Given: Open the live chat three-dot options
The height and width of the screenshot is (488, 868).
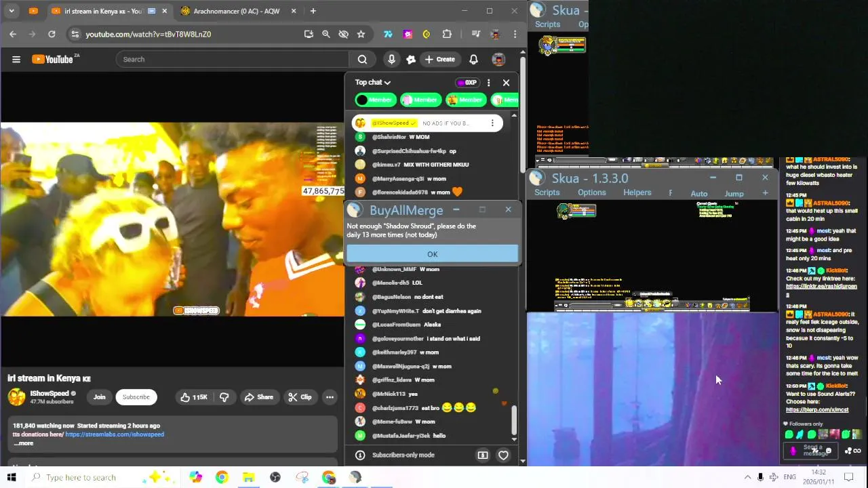Looking at the screenshot, I should pos(488,83).
